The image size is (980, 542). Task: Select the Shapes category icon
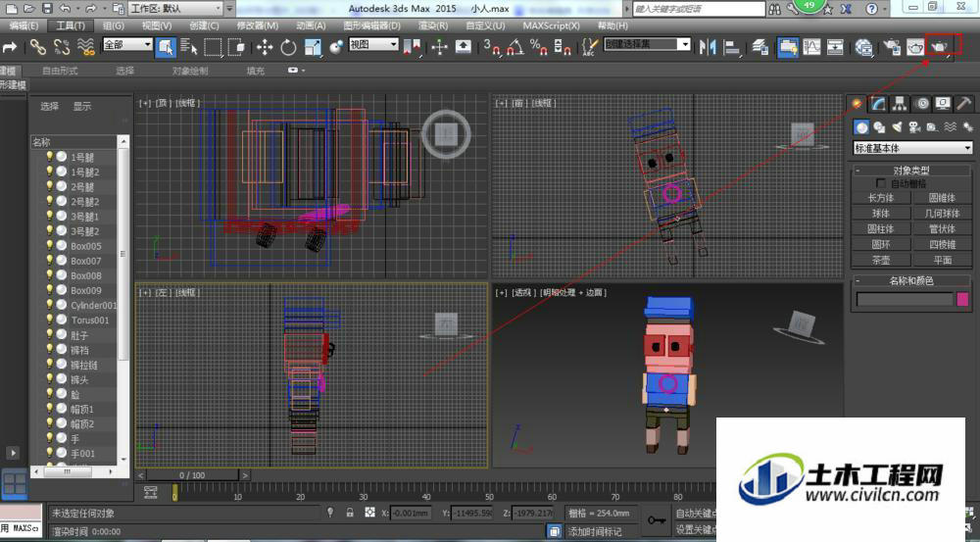pos(879,126)
